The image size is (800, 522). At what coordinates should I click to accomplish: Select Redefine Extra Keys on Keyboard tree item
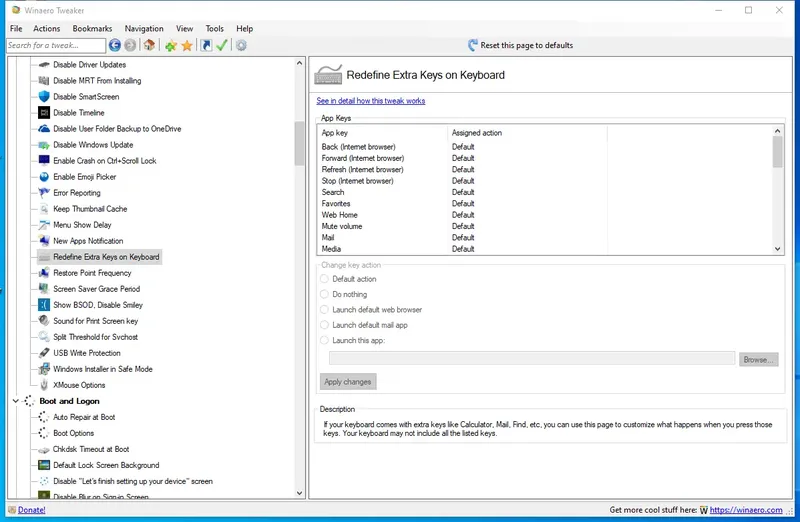click(x=106, y=257)
